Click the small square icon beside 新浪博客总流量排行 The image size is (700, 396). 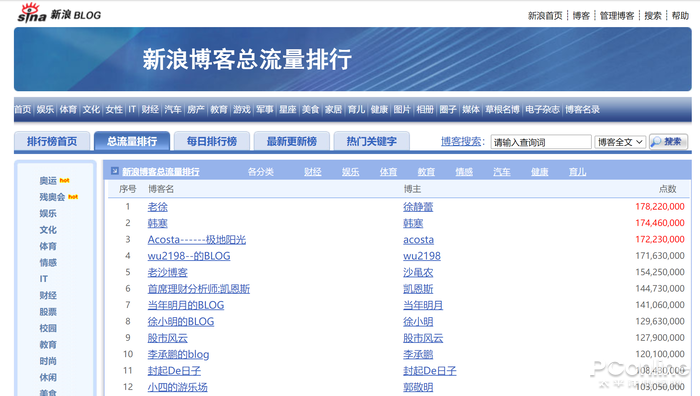pyautogui.click(x=115, y=171)
